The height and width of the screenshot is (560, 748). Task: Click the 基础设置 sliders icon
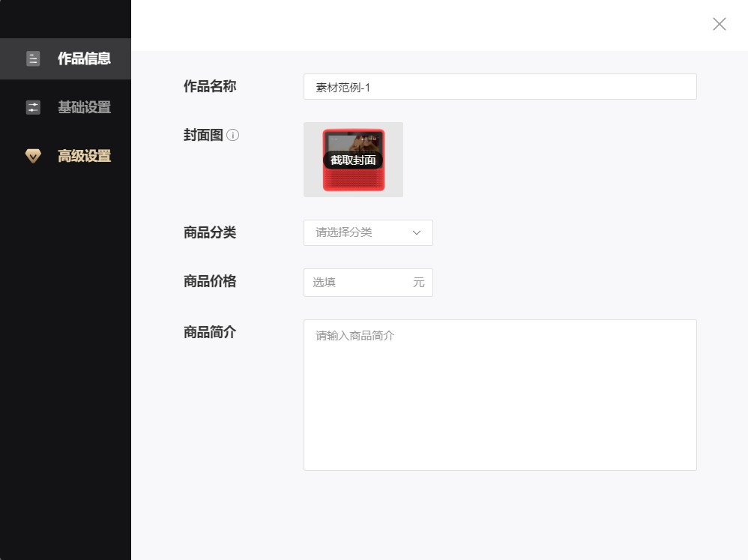(33, 107)
